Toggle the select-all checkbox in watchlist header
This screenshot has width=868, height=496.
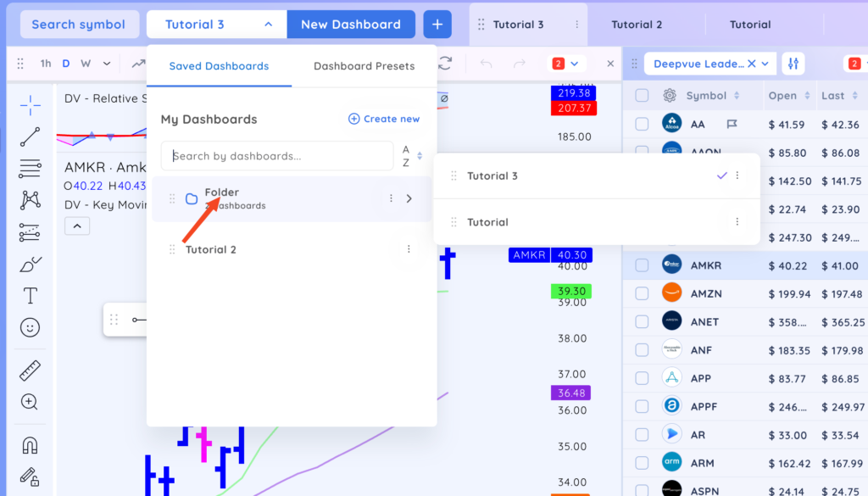(x=642, y=95)
